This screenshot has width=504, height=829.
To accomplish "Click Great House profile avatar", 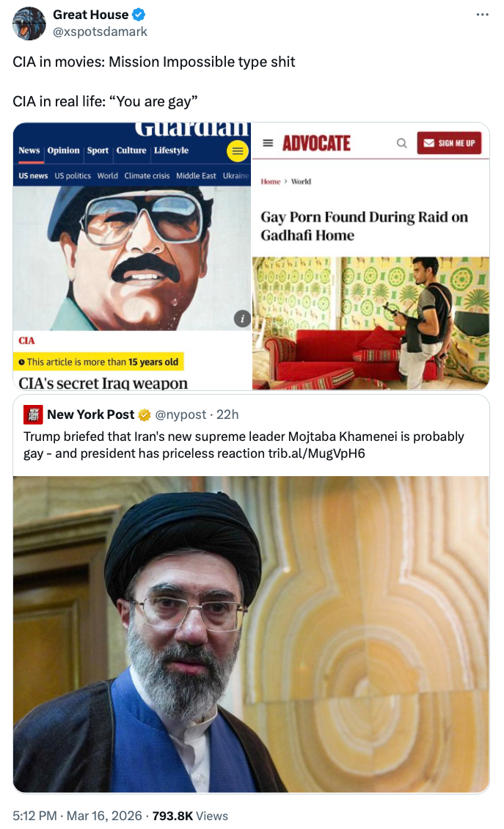I will (x=29, y=23).
